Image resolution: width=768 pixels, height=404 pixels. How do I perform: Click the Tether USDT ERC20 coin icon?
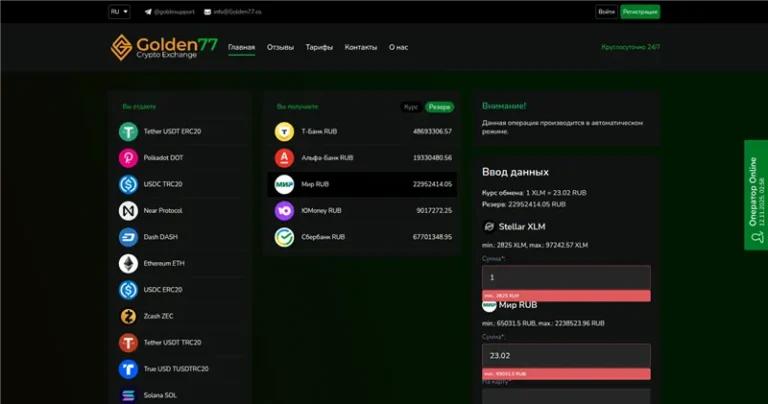click(x=128, y=132)
